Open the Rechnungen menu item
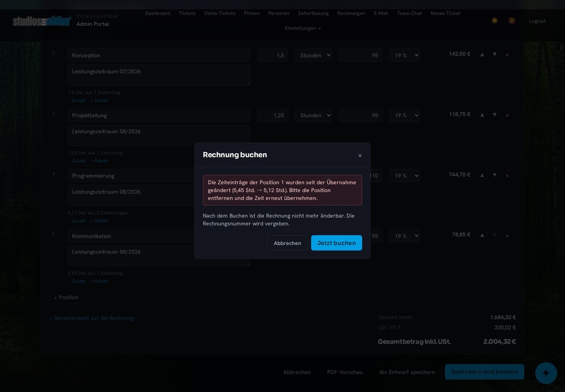 click(x=351, y=13)
